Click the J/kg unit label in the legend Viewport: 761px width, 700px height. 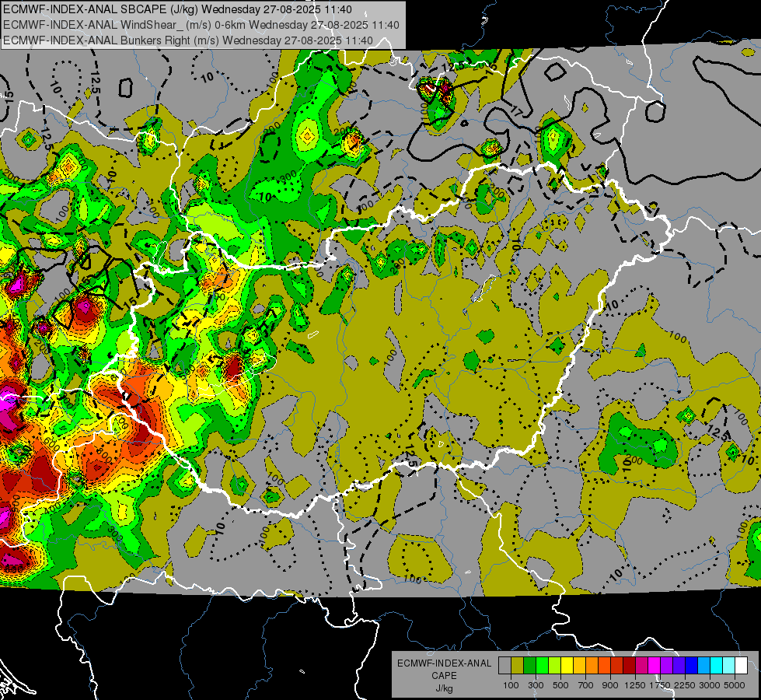click(x=444, y=688)
